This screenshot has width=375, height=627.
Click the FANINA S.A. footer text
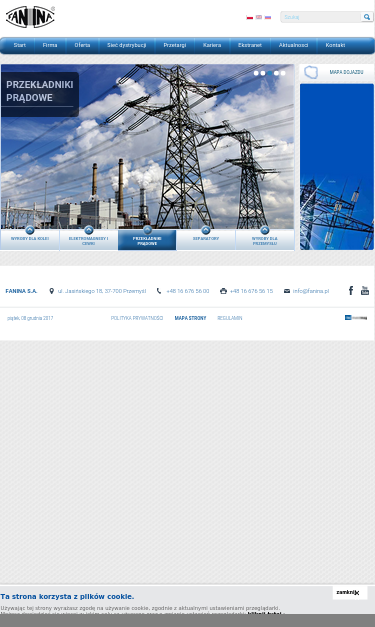click(21, 291)
